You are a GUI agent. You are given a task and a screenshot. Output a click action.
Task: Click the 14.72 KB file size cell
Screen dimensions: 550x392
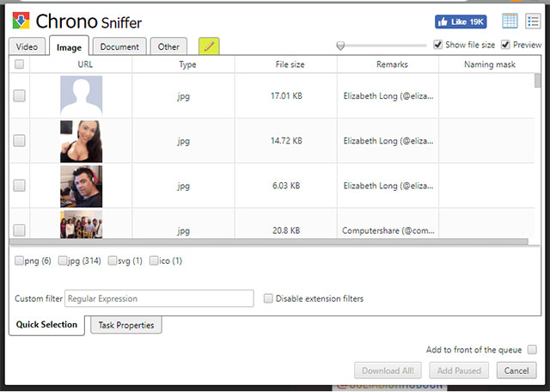pos(286,141)
